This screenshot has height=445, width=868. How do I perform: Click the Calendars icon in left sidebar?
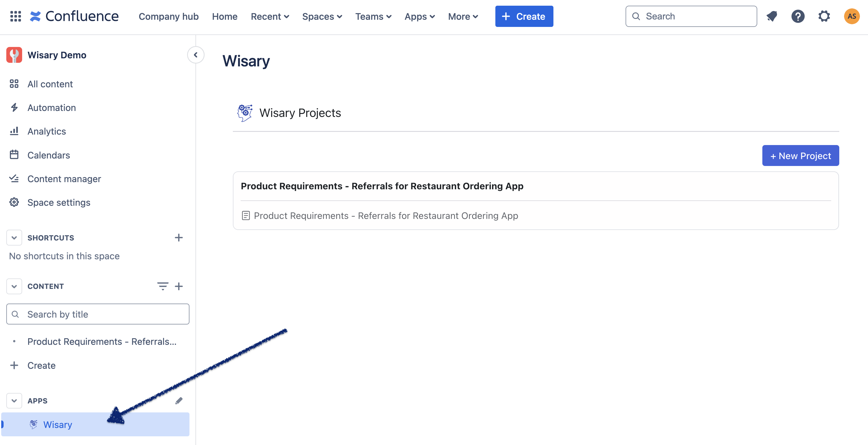coord(14,154)
